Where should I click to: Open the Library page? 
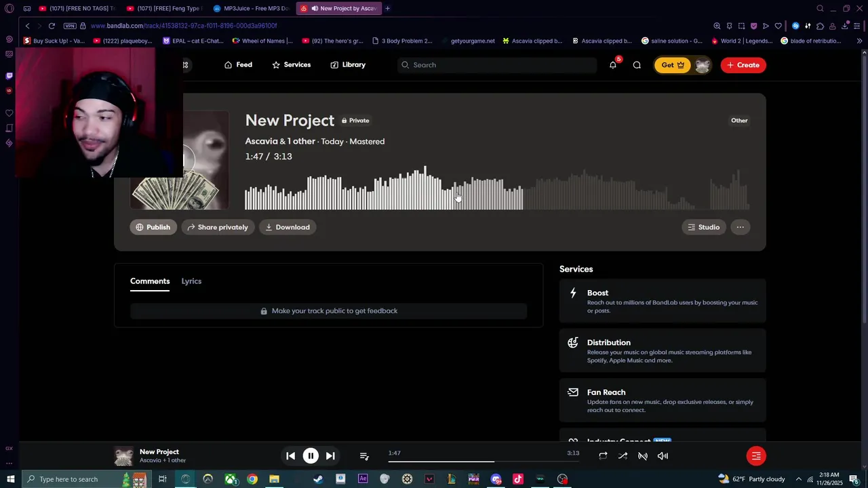click(348, 65)
